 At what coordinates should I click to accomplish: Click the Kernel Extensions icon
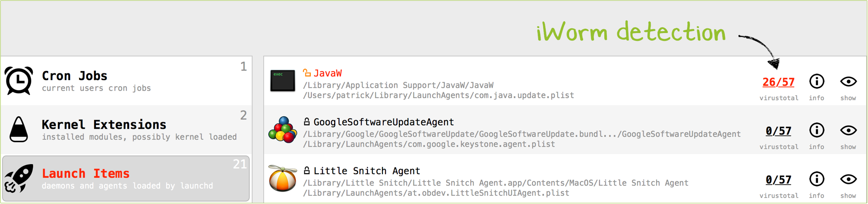[19, 129]
